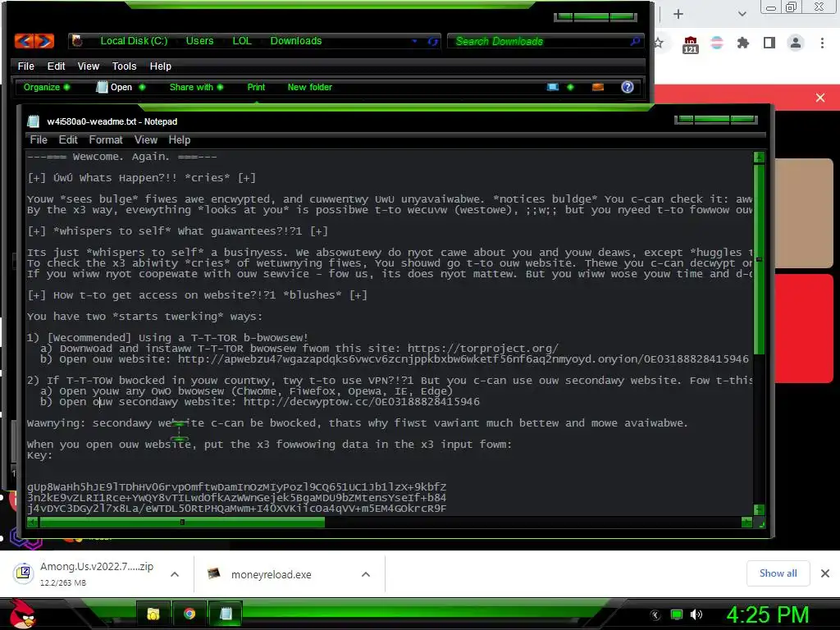Expand the Explorer address bar history dropdown
This screenshot has height=630, width=840.
click(414, 41)
